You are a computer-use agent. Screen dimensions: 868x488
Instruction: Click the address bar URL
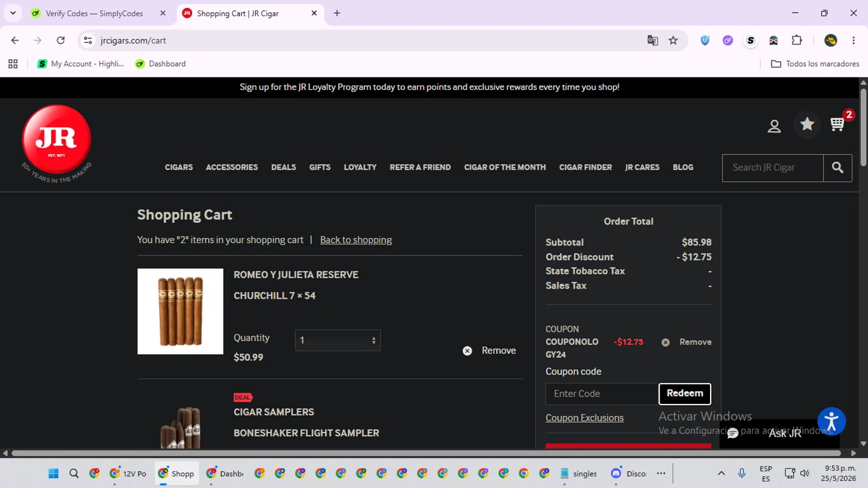[x=133, y=41]
